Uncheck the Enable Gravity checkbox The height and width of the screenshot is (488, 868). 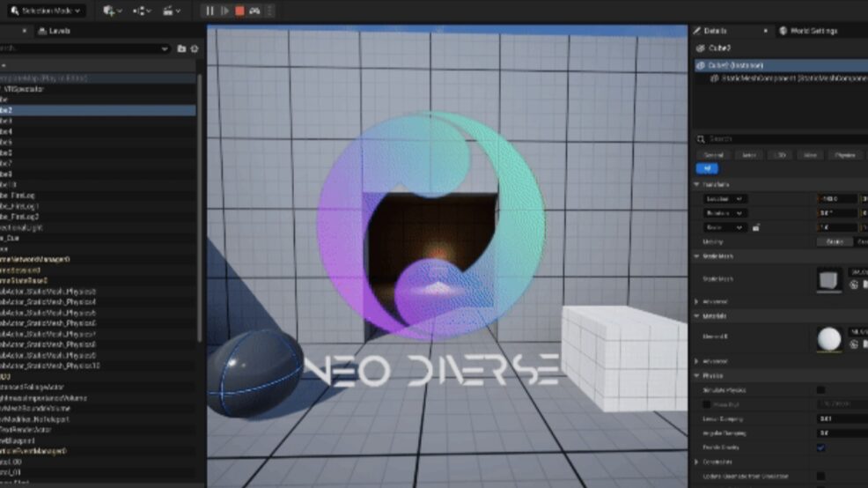820,447
